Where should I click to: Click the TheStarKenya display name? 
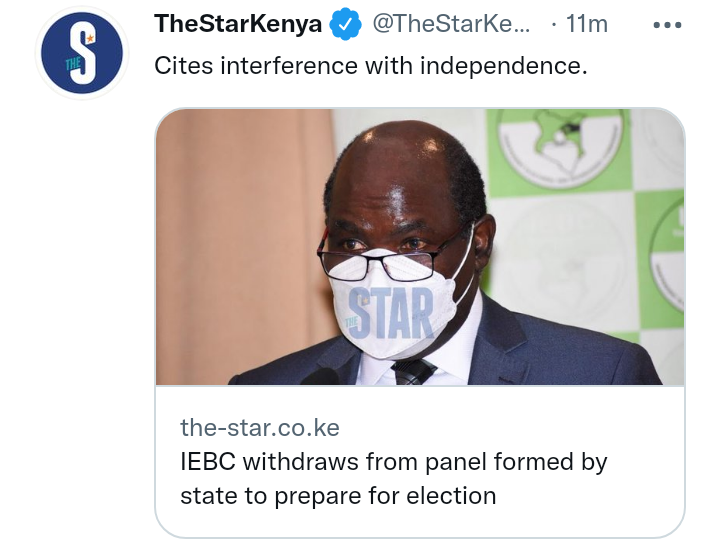pyautogui.click(x=238, y=24)
